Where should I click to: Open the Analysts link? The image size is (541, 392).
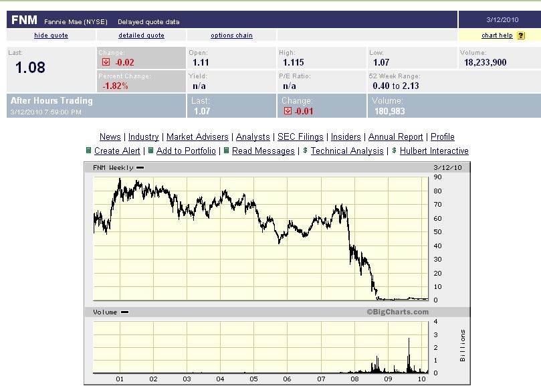253,136
